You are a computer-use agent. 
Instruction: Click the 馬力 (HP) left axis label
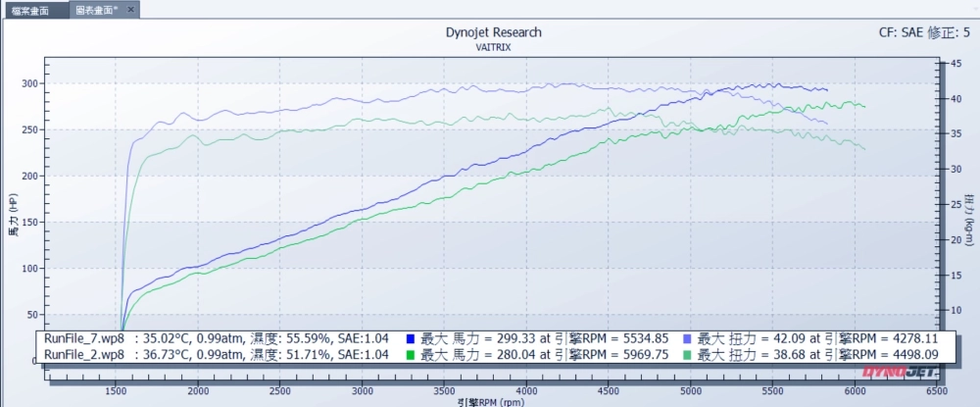13,216
